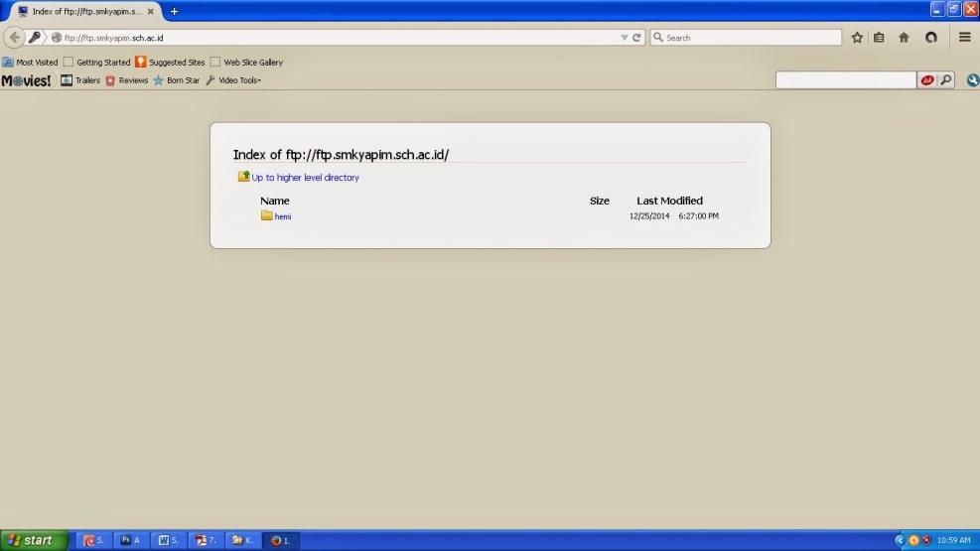The image size is (980, 551).
Task: Restore down the Firefox window
Action: (954, 9)
